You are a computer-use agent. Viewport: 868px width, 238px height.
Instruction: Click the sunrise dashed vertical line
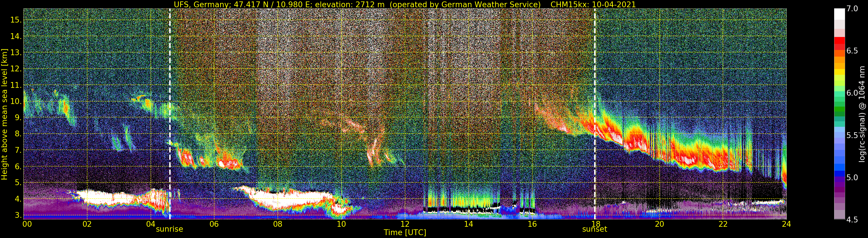(x=169, y=114)
